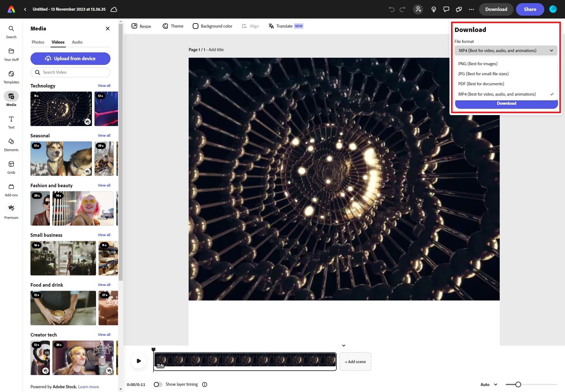Image resolution: width=565 pixels, height=392 pixels.
Task: Click Upload from device
Action: (x=70, y=59)
